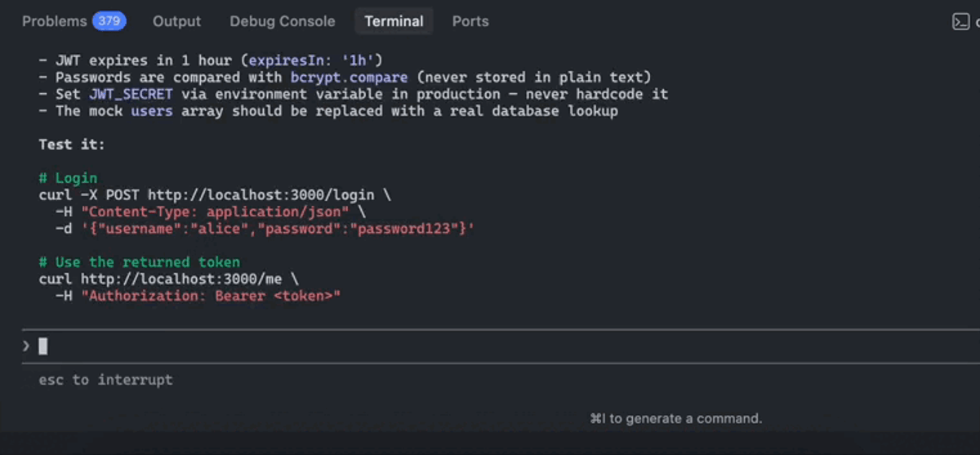Click the 'users' highlighted word in mock array line
The image size is (980, 455).
(x=152, y=111)
